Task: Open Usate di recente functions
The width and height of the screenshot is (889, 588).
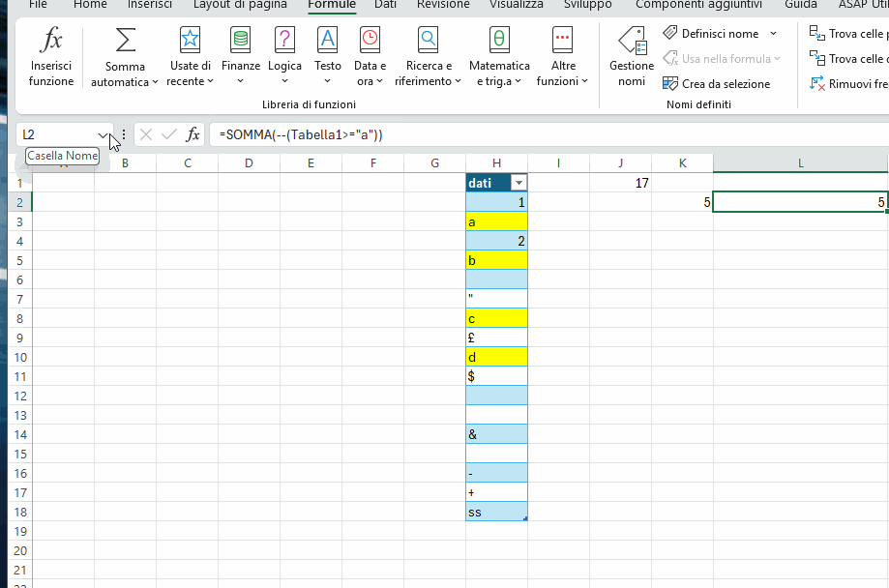Action: 190,57
